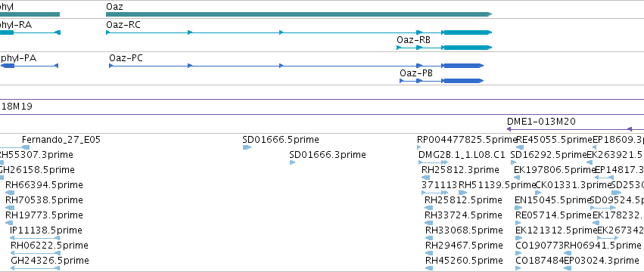Open EST EK197806.5prime
The width and height of the screenshot is (644, 272).
(554, 170)
